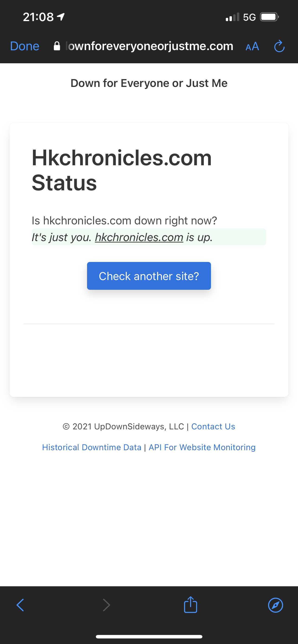This screenshot has height=644, width=298.
Task: Reload the page with the refresh icon
Action: coord(279,46)
